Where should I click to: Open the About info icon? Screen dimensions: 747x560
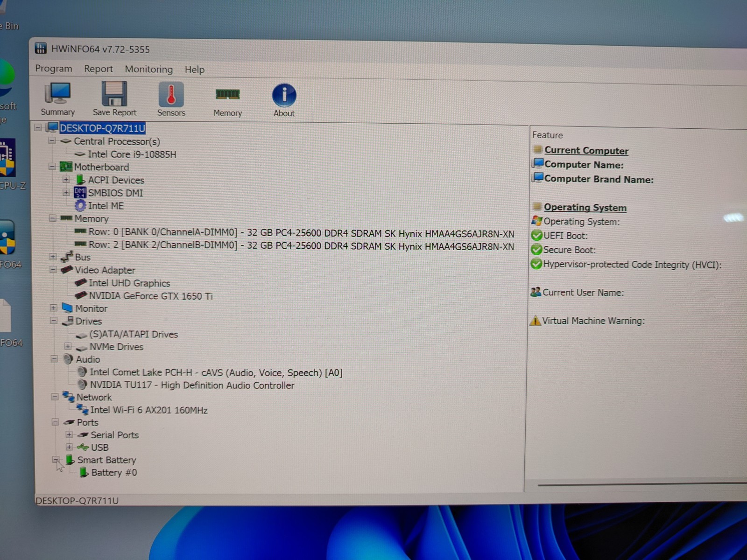pos(284,95)
